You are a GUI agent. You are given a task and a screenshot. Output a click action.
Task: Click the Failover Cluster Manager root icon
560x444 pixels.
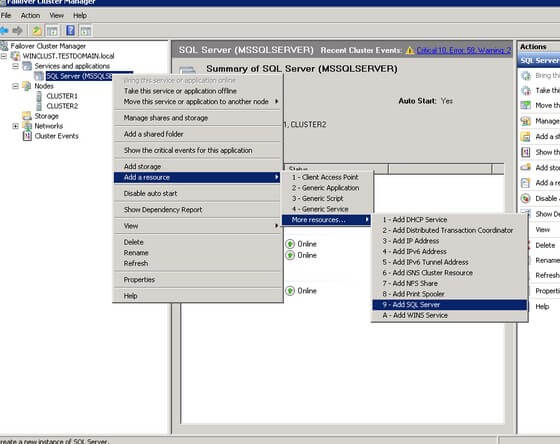[4, 46]
